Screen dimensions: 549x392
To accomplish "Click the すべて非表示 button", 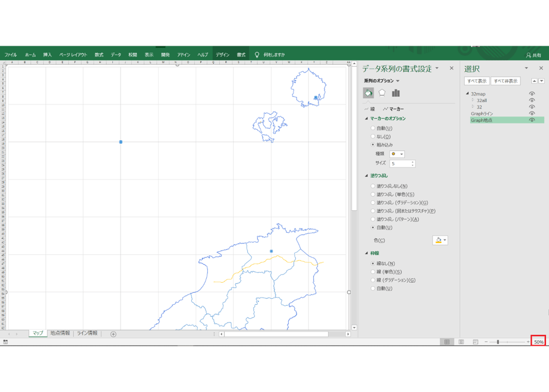I will pos(506,81).
